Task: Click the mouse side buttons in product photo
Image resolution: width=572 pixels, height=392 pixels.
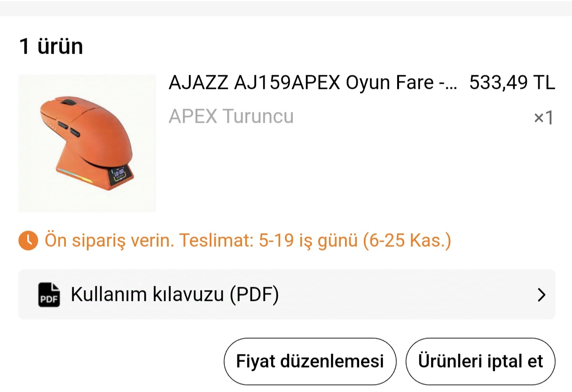Action: coord(69,130)
